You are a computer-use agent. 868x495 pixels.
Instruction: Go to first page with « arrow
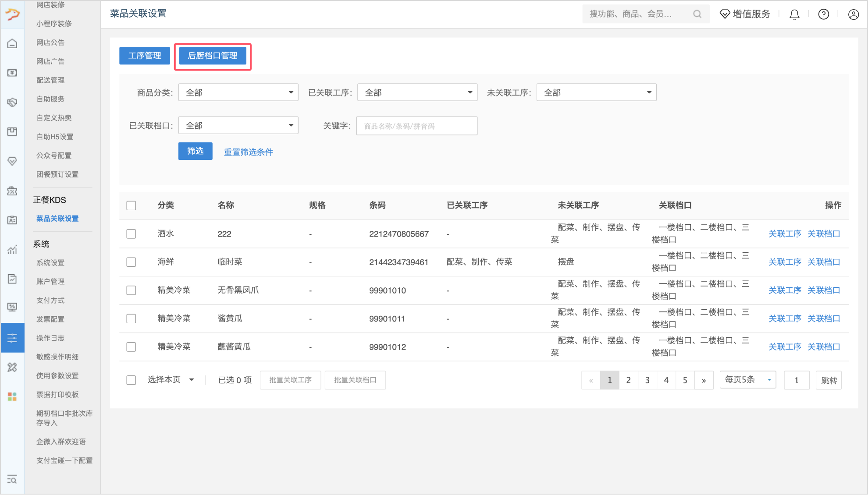(591, 380)
